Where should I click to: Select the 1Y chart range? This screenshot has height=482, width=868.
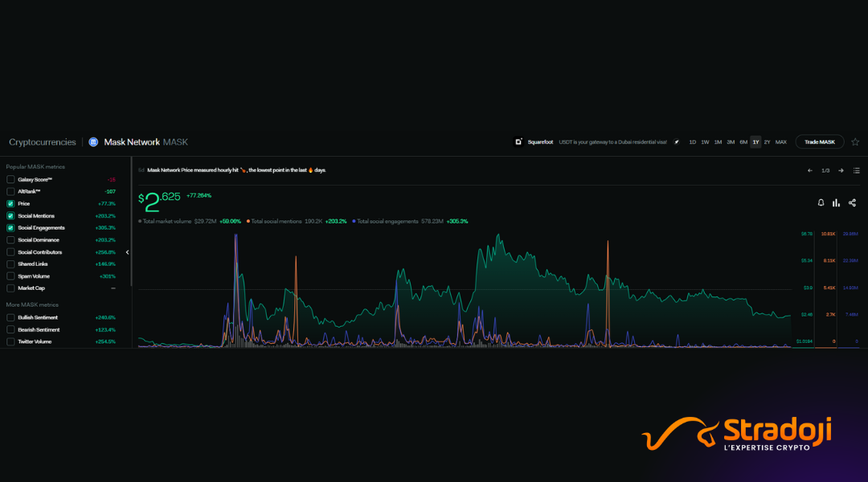pos(755,142)
